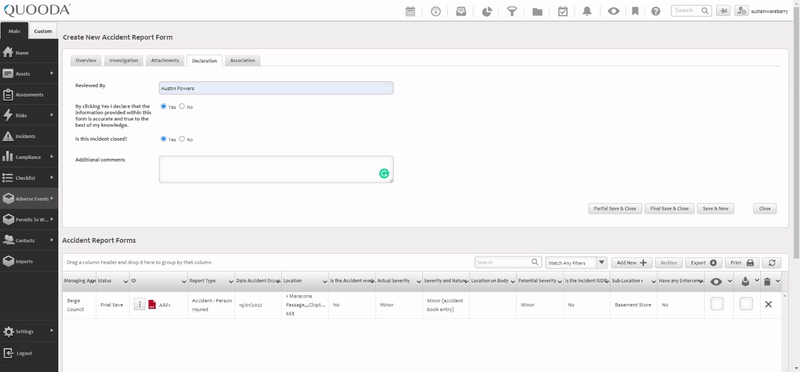Expand the Compliance sidebar submenu
This screenshot has width=800, height=372.
[52, 157]
